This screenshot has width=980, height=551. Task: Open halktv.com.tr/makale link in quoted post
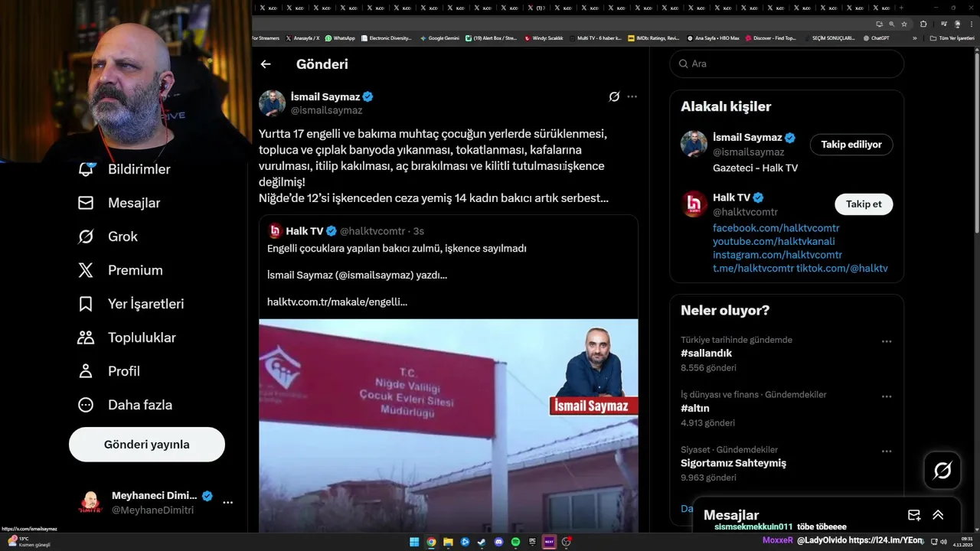(337, 302)
